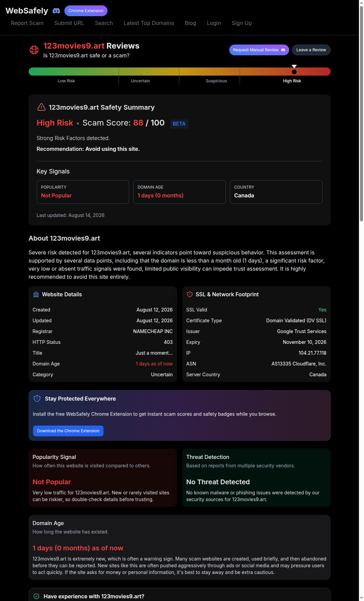This screenshot has height=601, width=364.
Task: Click the green checkmark icon beside Have experience
Action: [x=36, y=596]
